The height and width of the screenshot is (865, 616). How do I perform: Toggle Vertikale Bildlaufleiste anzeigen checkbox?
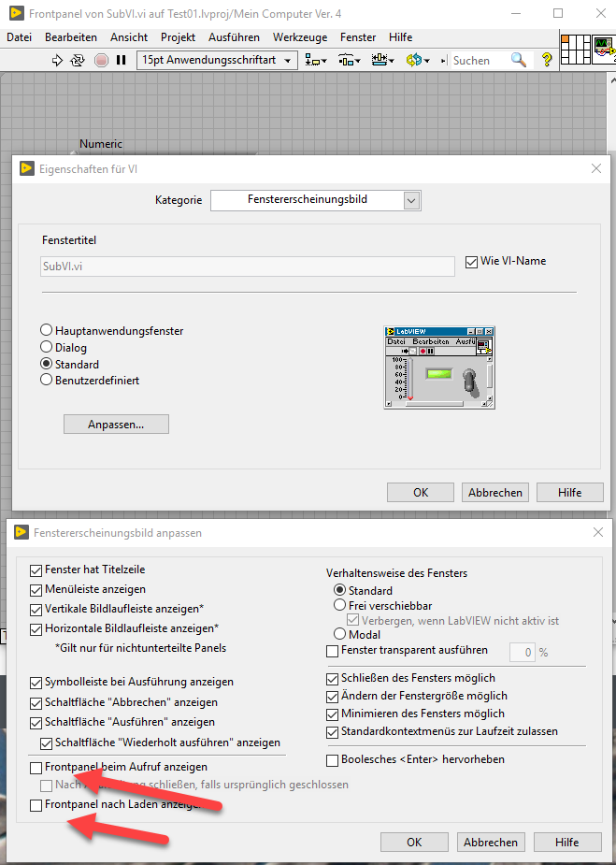[x=36, y=610]
